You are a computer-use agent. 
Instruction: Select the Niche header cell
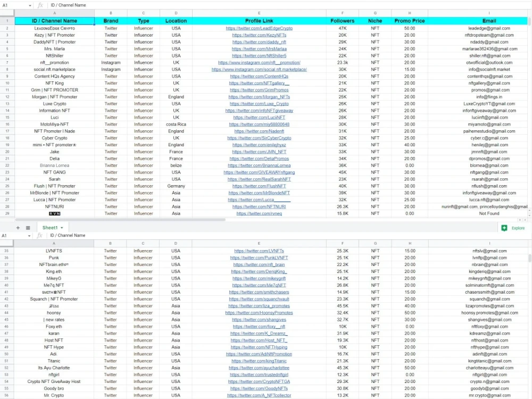(x=375, y=21)
